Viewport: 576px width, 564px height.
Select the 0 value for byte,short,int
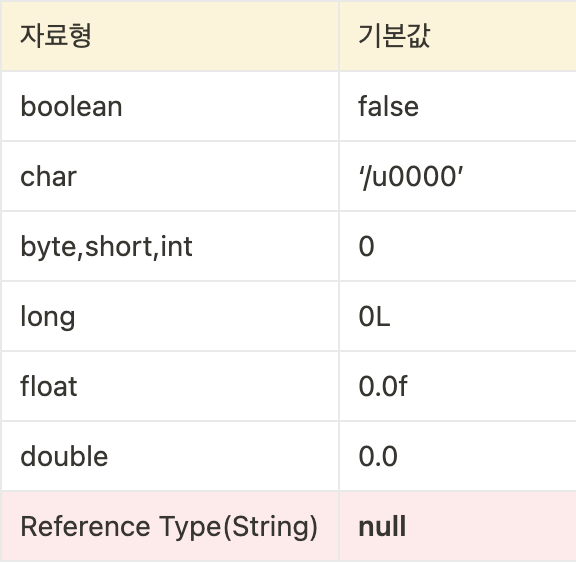[458, 246]
